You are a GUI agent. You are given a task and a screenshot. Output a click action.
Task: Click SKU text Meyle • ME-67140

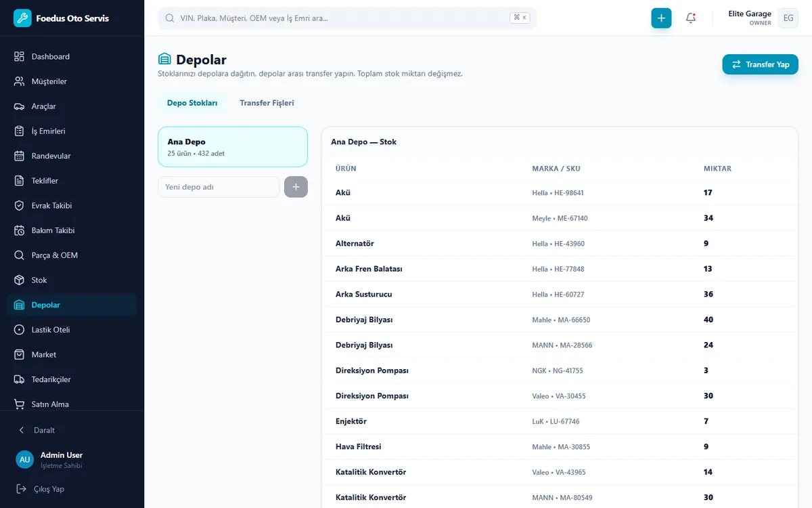(x=560, y=219)
